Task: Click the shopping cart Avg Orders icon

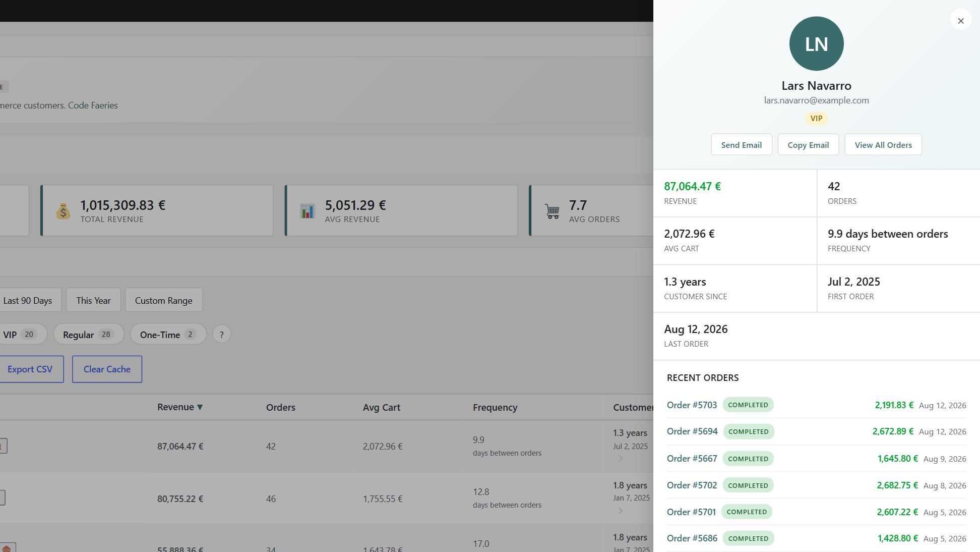Action: [553, 211]
